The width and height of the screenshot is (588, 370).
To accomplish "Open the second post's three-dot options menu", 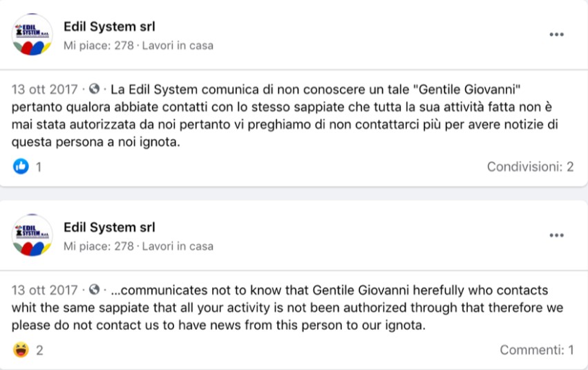I will click(x=556, y=235).
